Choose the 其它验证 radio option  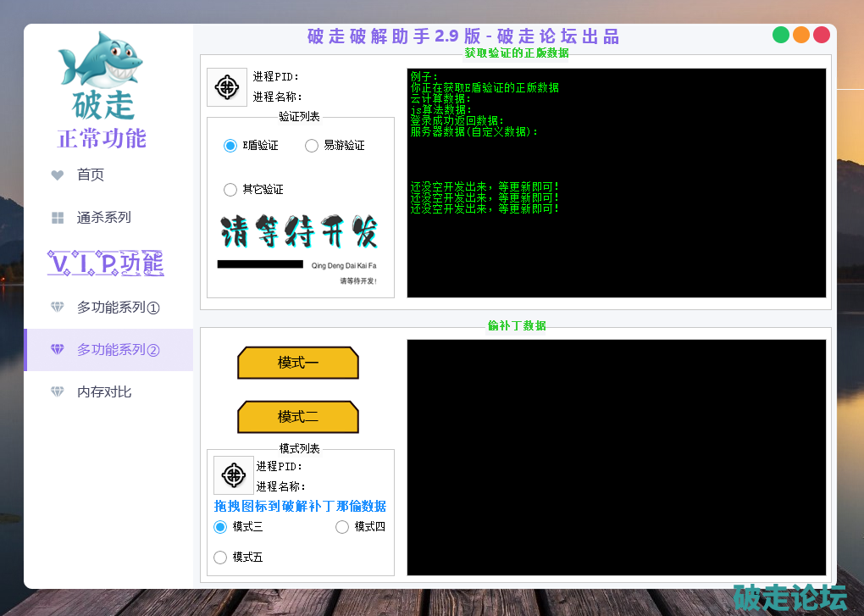[x=230, y=190]
